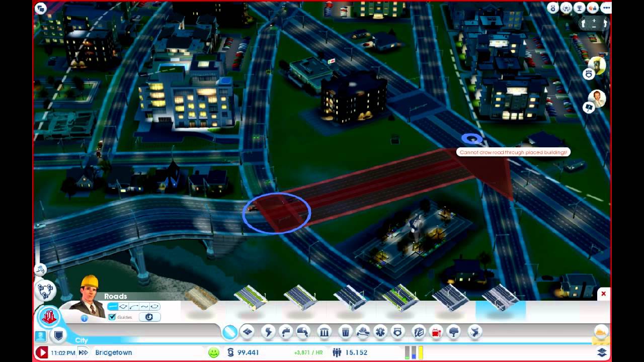This screenshot has height=362, width=644.
Task: Zoom out with minus control
Action: coord(595,26)
